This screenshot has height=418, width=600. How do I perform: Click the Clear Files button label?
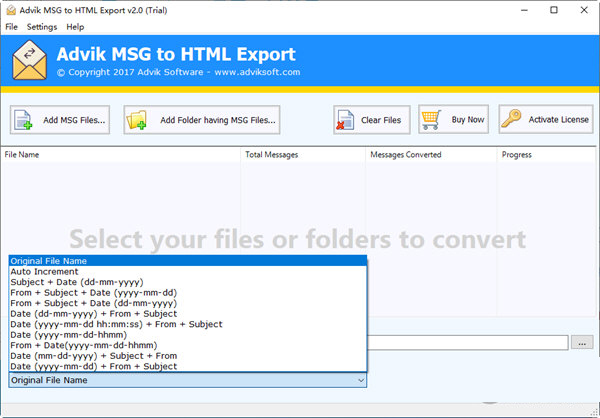(x=381, y=120)
